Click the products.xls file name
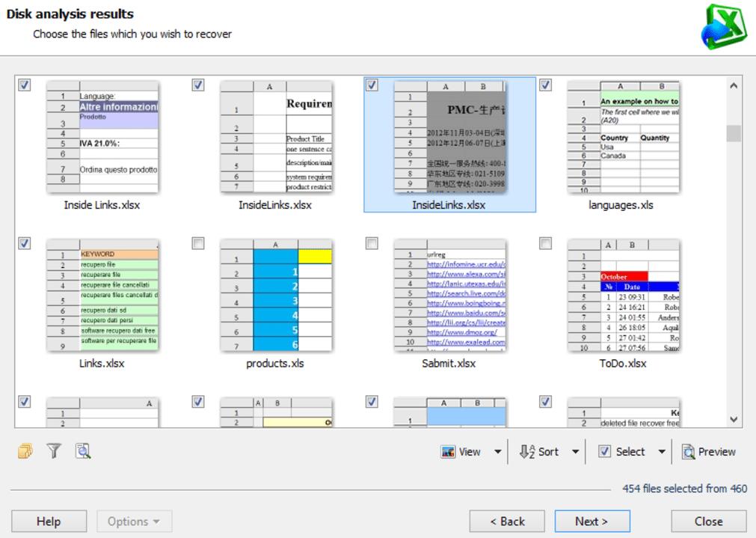 point(275,364)
